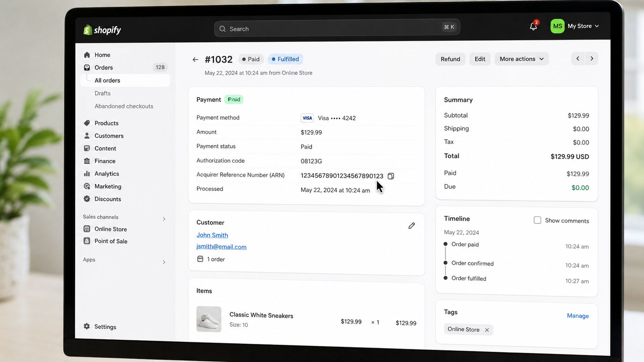644x362 pixels.
Task: Select All orders in the sidebar
Action: pos(125,80)
